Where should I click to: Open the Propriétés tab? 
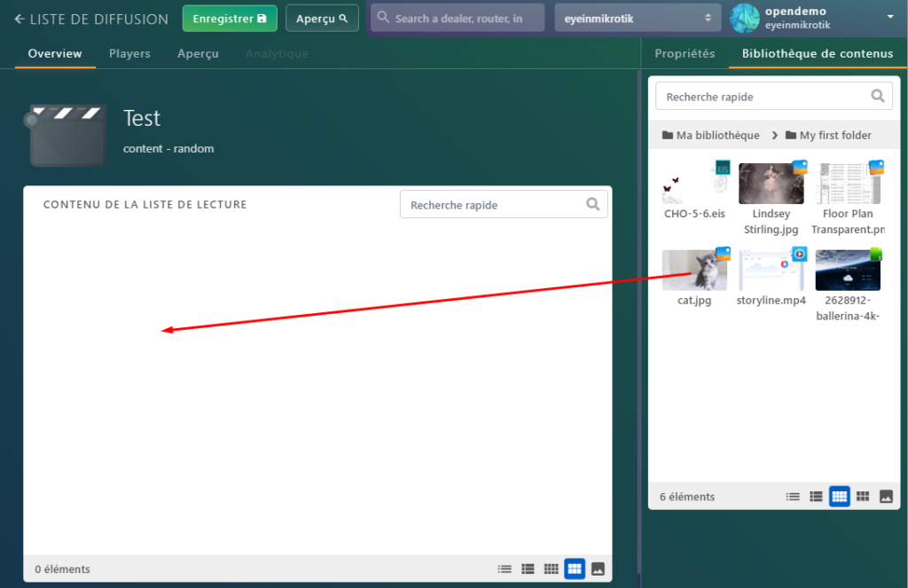(685, 54)
